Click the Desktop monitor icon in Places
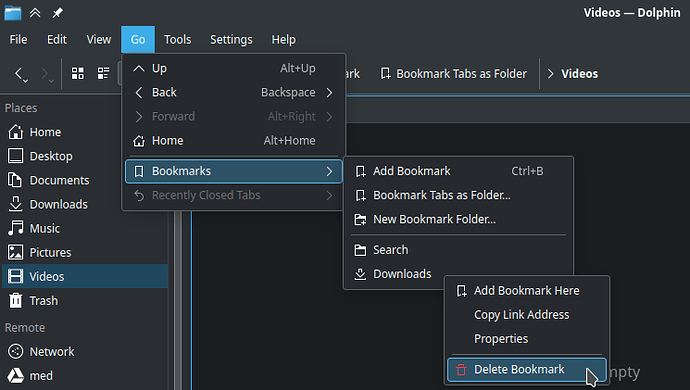This screenshot has width=690, height=390. 15,156
